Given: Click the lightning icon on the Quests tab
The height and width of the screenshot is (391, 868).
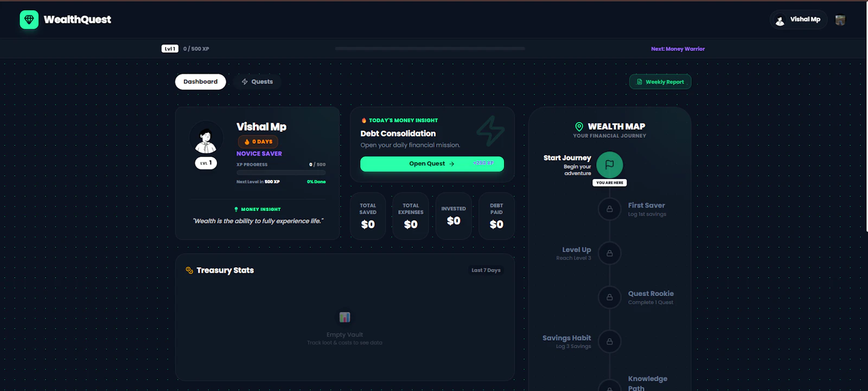Looking at the screenshot, I should click(x=245, y=82).
